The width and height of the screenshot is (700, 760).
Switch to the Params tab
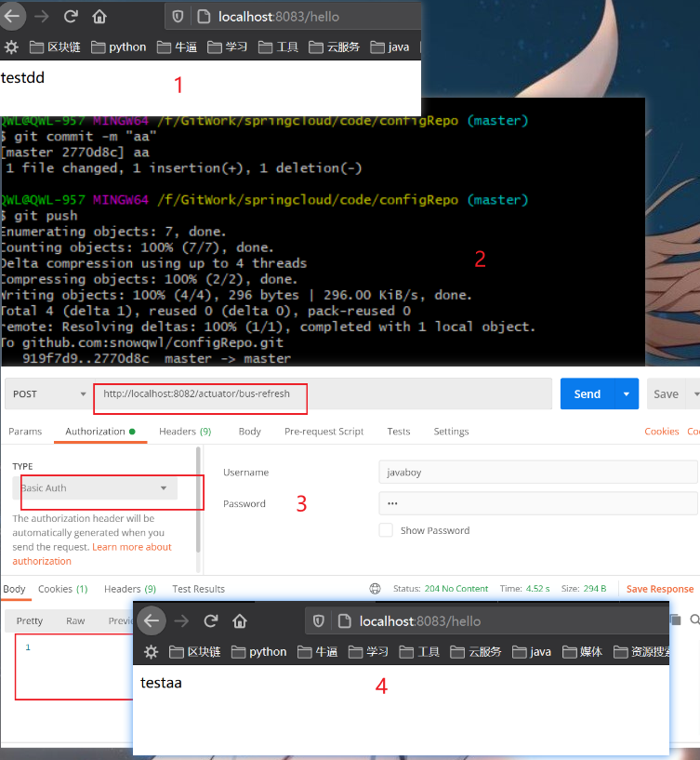(x=25, y=432)
